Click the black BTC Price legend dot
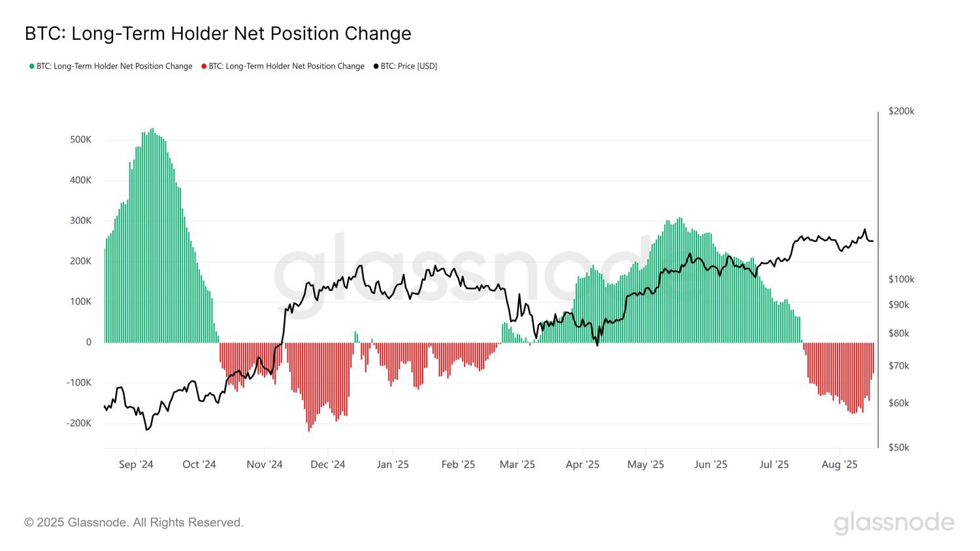 (376, 66)
